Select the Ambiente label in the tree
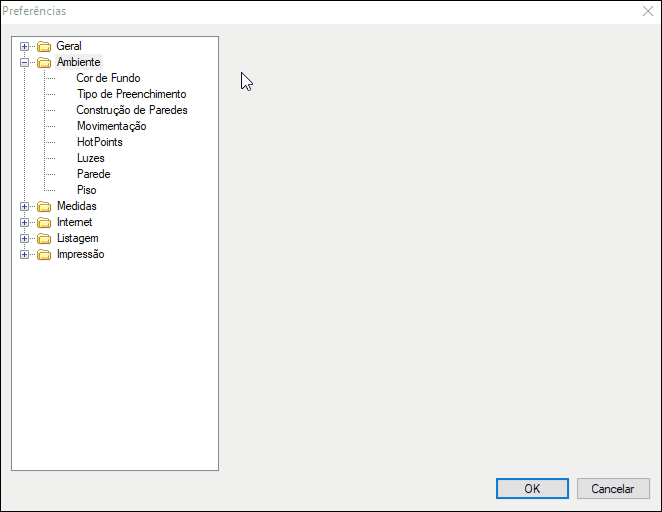The height and width of the screenshot is (512, 662). 79,62
